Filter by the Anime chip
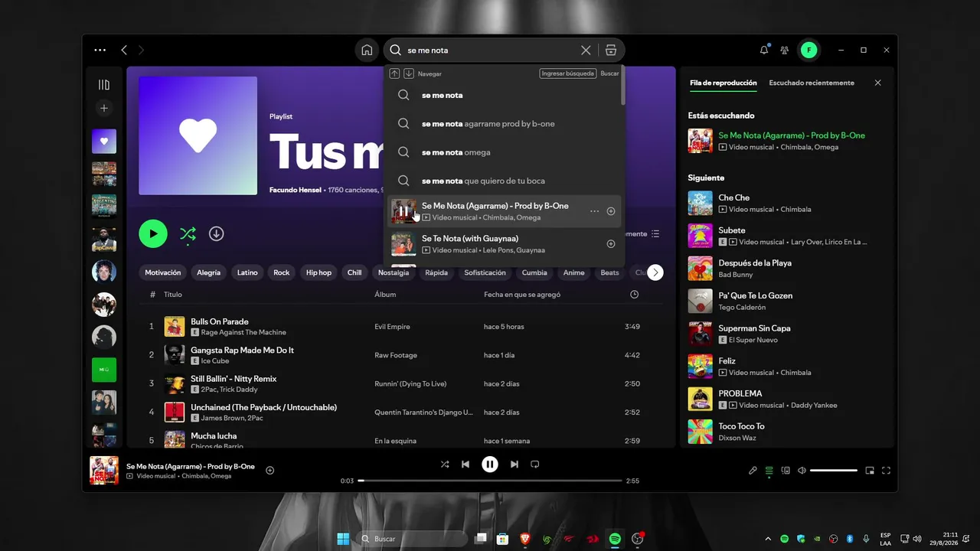Screen dimensions: 980x551 pos(574,272)
